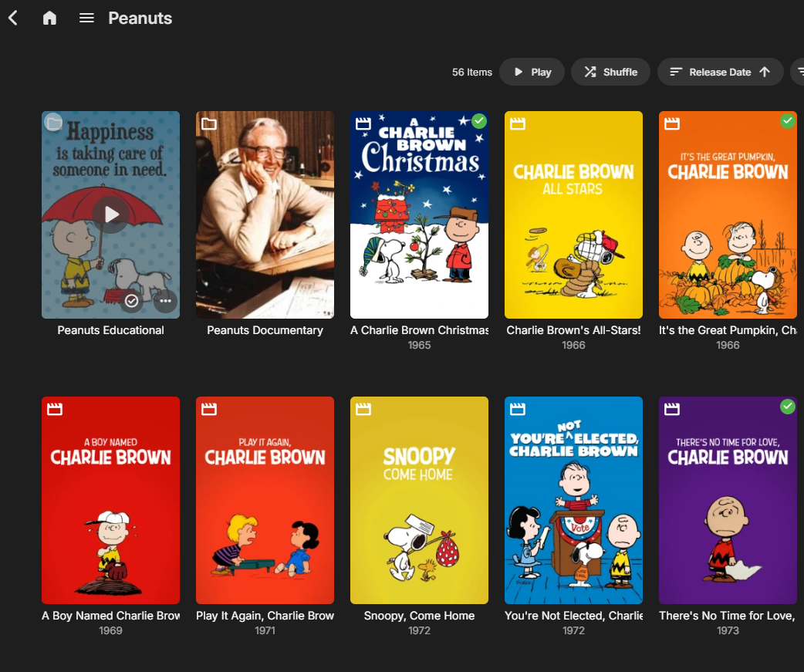Click the 1969 year under A Boy Named Charlie Brown
This screenshot has width=804, height=672.
click(x=110, y=630)
